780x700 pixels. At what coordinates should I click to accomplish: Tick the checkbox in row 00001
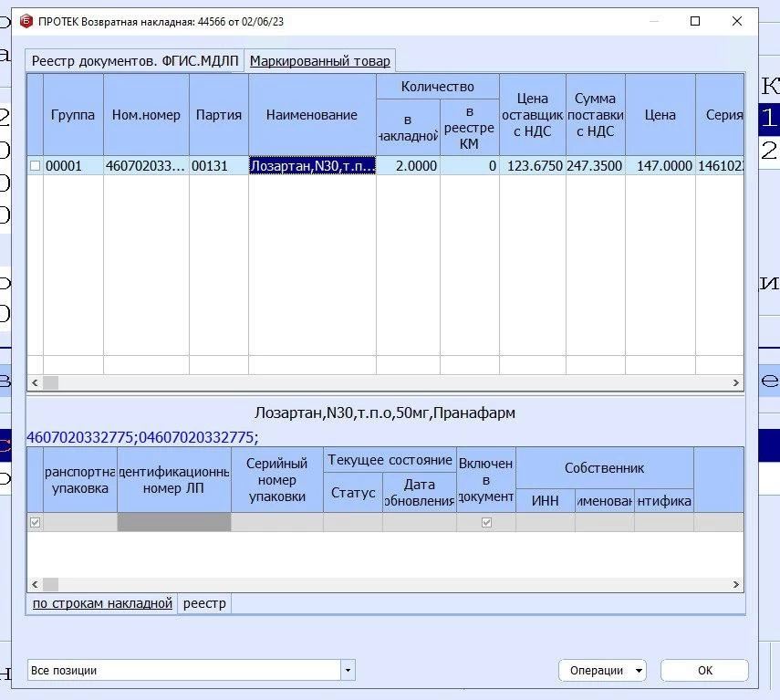pyautogui.click(x=35, y=166)
